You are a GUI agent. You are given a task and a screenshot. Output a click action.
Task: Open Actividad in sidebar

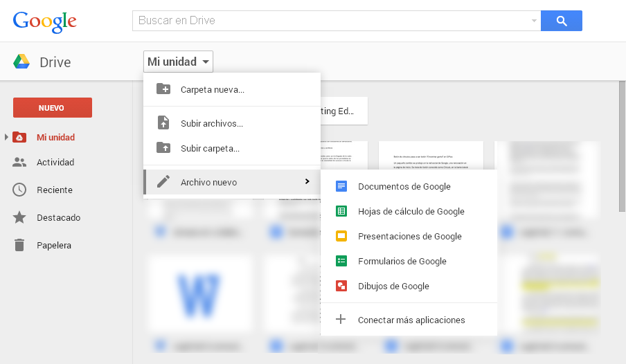click(55, 163)
